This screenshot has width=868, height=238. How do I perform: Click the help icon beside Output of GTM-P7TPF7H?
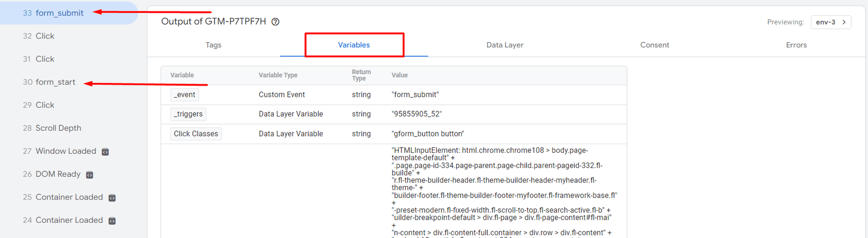pyautogui.click(x=276, y=22)
